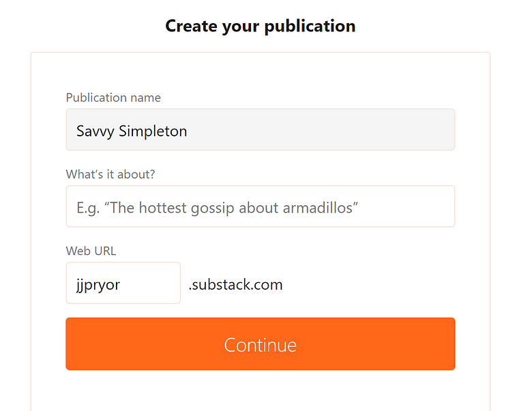Click blank card area below Continue button

260,392
